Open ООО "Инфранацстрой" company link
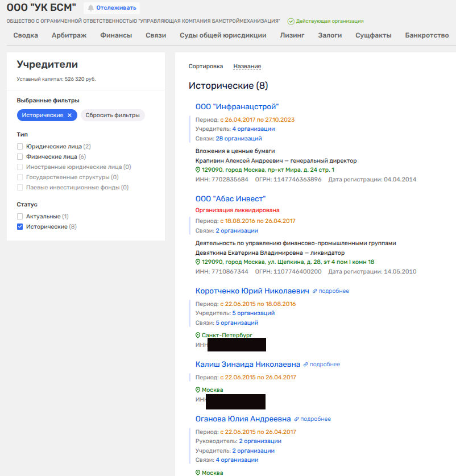Image resolution: width=456 pixels, height=476 pixels. [237, 106]
